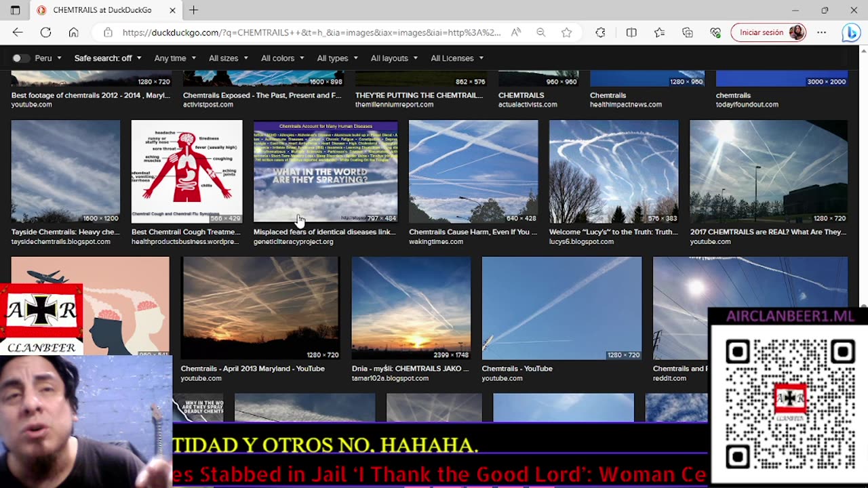868x488 pixels.
Task: Expand the All sizes filter
Action: tap(229, 58)
